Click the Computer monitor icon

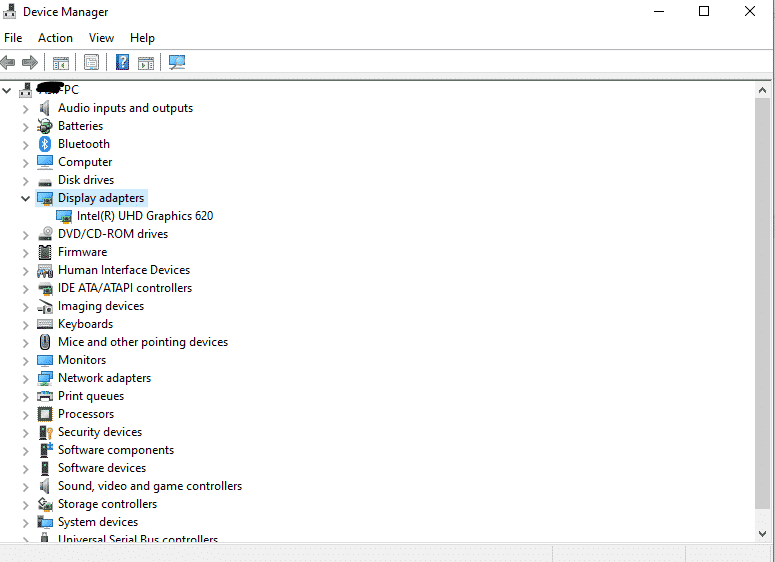[45, 162]
